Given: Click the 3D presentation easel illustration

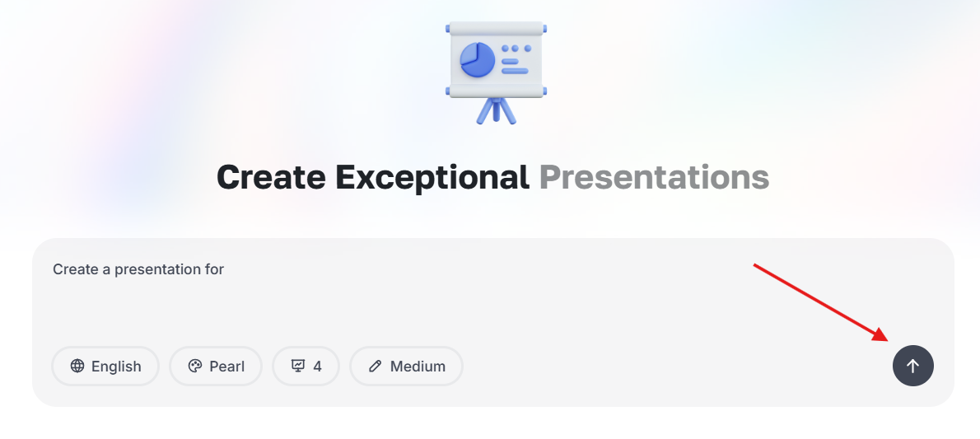Looking at the screenshot, I should tap(497, 72).
